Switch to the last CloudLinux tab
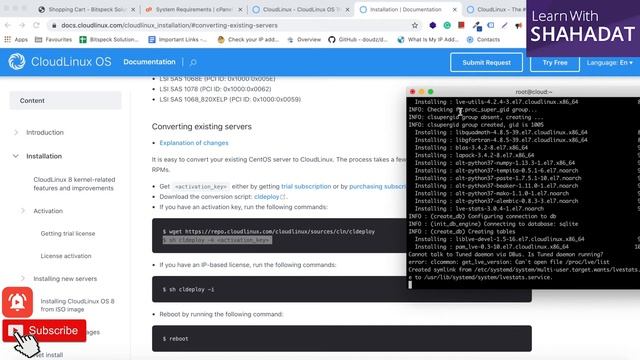The width and height of the screenshot is (640, 360). pyautogui.click(x=496, y=9)
